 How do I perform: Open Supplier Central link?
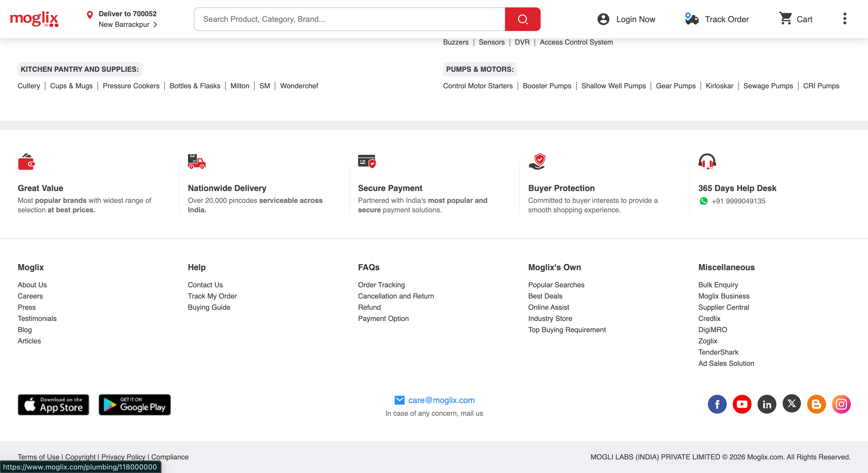click(724, 307)
